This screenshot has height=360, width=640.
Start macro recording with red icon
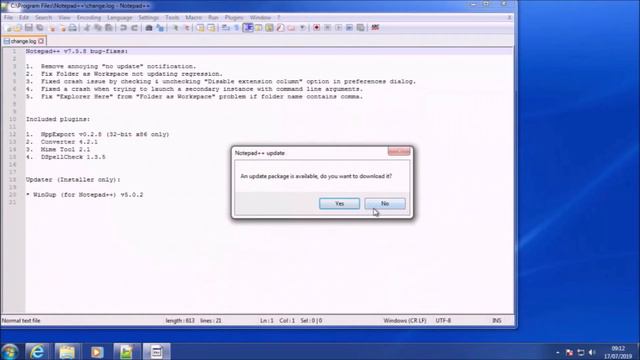point(317,28)
